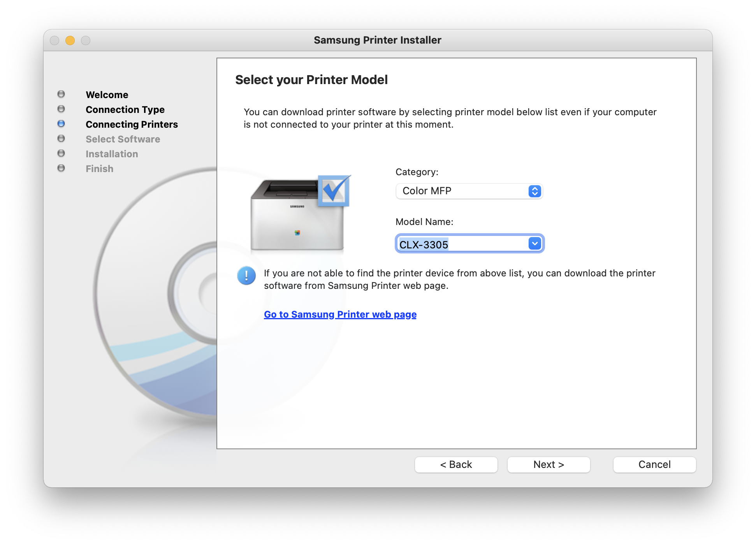This screenshot has height=545, width=756.
Task: Click the Category: label
Action: point(417,172)
